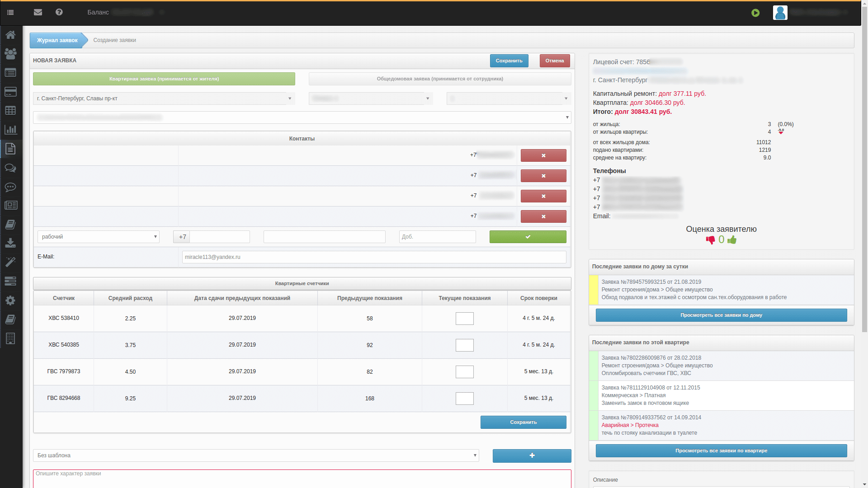Click current reading field for ХВС 538410

(x=464, y=319)
